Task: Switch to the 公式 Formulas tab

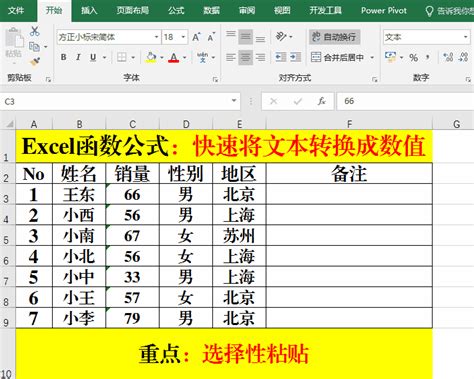Action: [176, 11]
